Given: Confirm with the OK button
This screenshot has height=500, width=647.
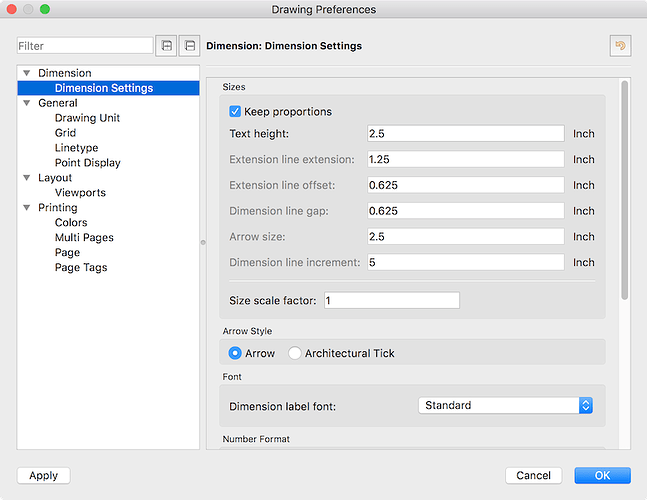Looking at the screenshot, I should click(x=602, y=476).
